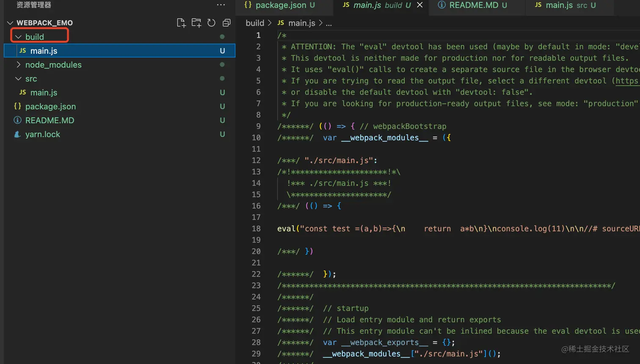
Task: Click line number 29 in the gutter
Action: (256, 354)
